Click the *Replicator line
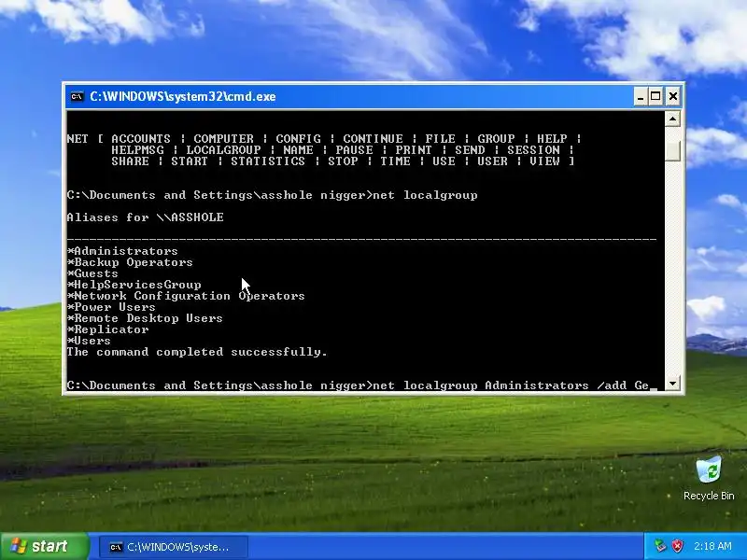The height and width of the screenshot is (560, 747). click(107, 329)
